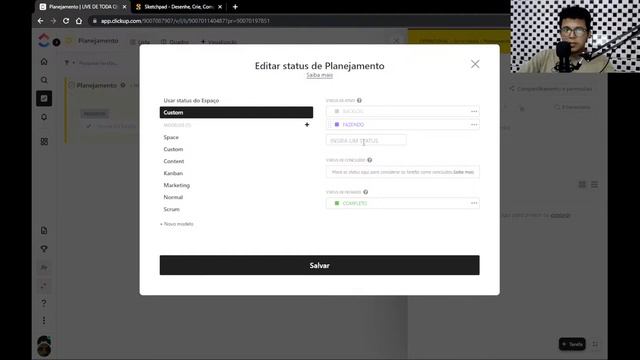Click the help icon next to active statuses label
640x360 pixels.
point(359,100)
